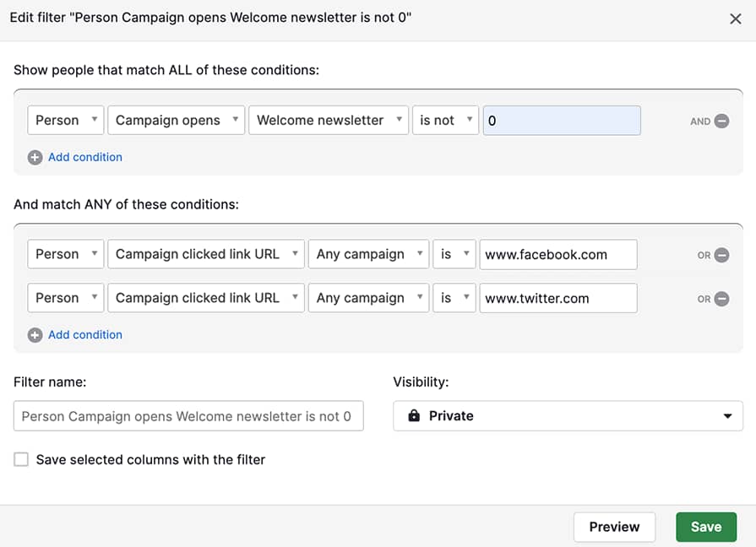Click the lock icon in the Visibility field
The width and height of the screenshot is (756, 547).
[x=413, y=415]
